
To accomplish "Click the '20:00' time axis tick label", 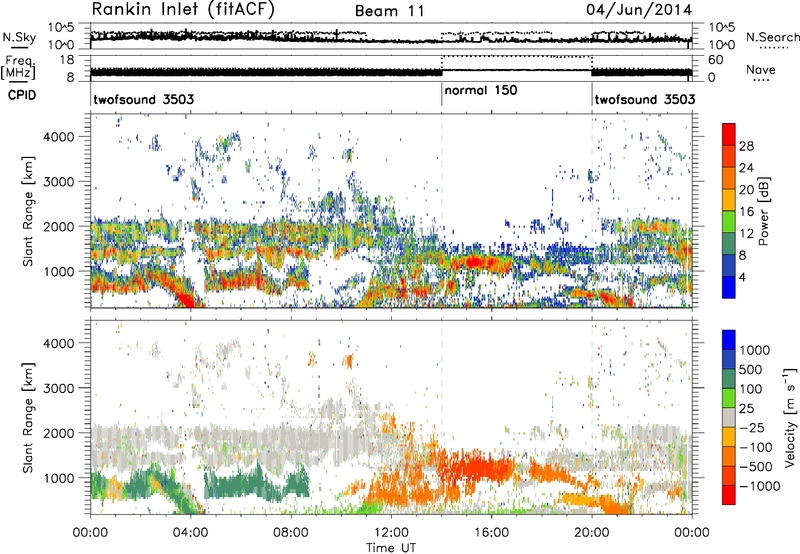I will [591, 533].
